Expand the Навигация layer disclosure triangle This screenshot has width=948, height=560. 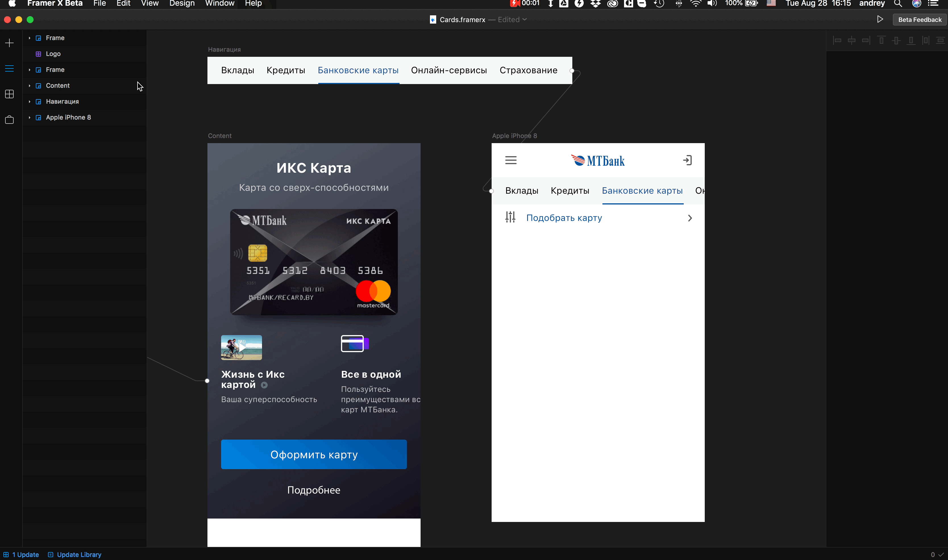30,101
